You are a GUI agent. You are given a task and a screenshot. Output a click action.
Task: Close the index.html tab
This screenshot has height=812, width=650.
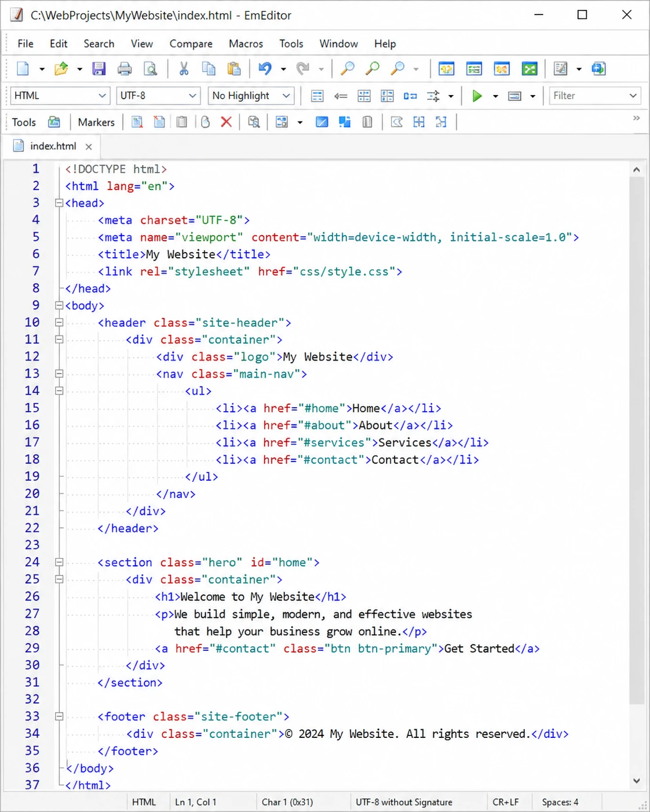[x=89, y=147]
